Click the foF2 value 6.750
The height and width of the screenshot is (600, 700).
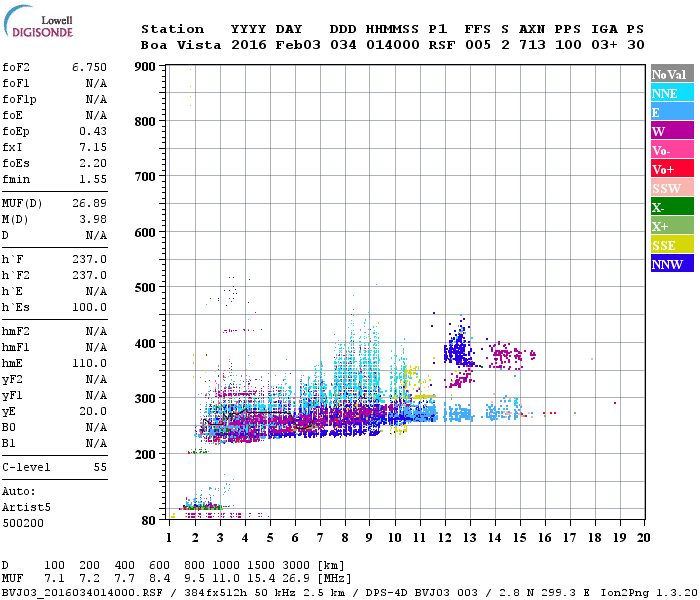[x=89, y=67]
